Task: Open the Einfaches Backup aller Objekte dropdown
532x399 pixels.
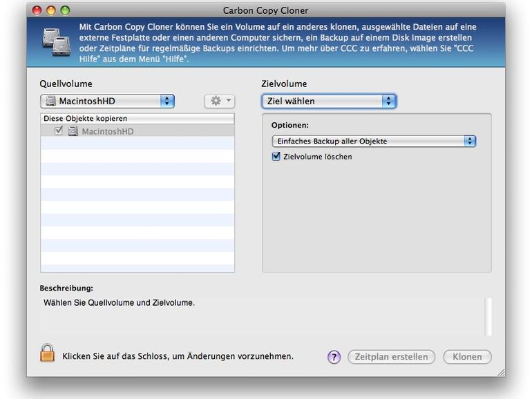Action: click(374, 141)
